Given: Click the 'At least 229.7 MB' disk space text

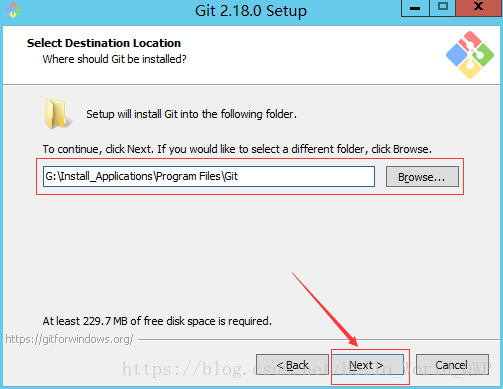Looking at the screenshot, I should coord(157,321).
